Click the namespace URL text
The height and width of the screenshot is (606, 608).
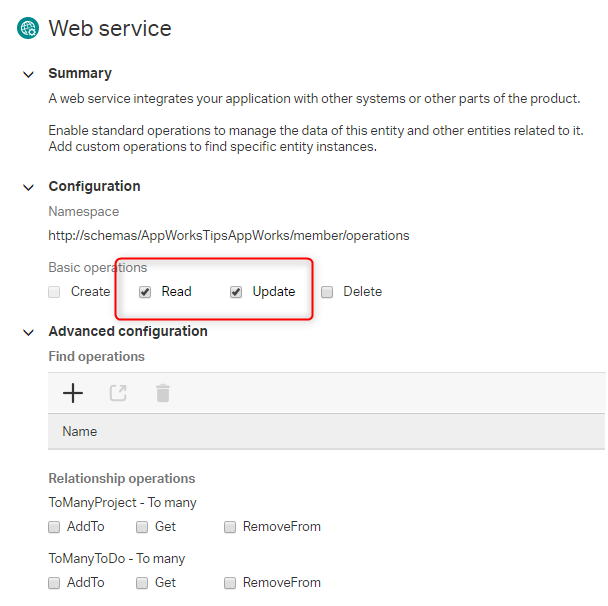pyautogui.click(x=229, y=236)
